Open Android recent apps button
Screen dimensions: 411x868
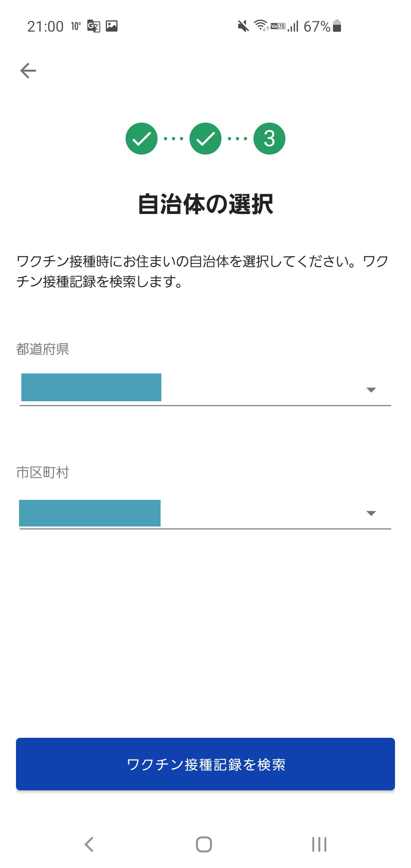coord(319,844)
